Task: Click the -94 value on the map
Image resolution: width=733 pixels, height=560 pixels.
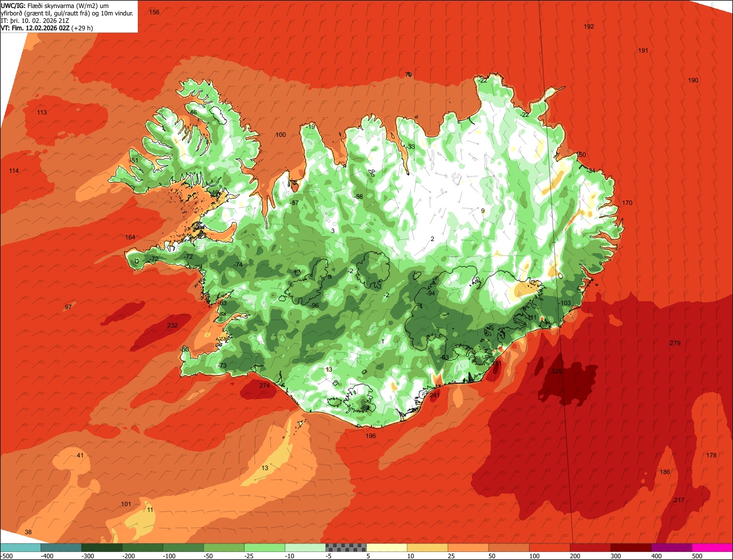Action: (430, 293)
